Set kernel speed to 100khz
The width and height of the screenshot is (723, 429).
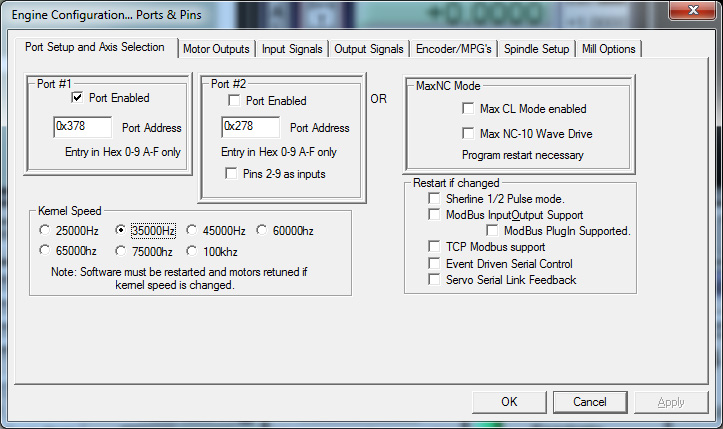click(194, 252)
